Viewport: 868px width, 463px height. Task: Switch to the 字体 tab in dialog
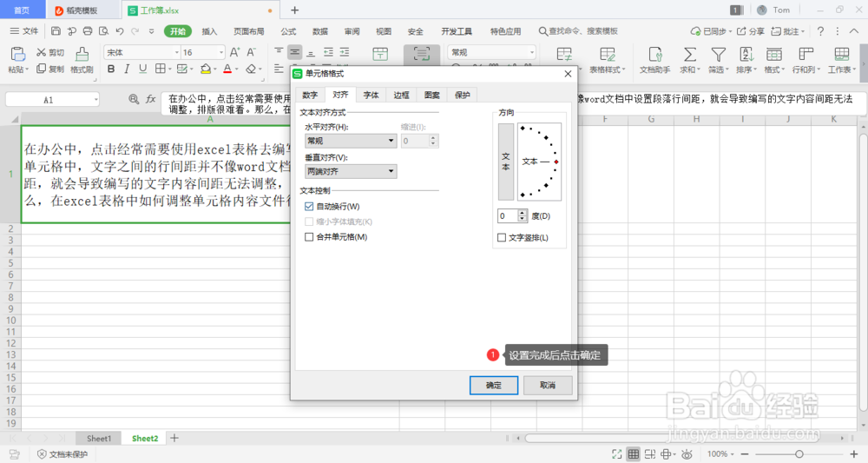pyautogui.click(x=371, y=96)
